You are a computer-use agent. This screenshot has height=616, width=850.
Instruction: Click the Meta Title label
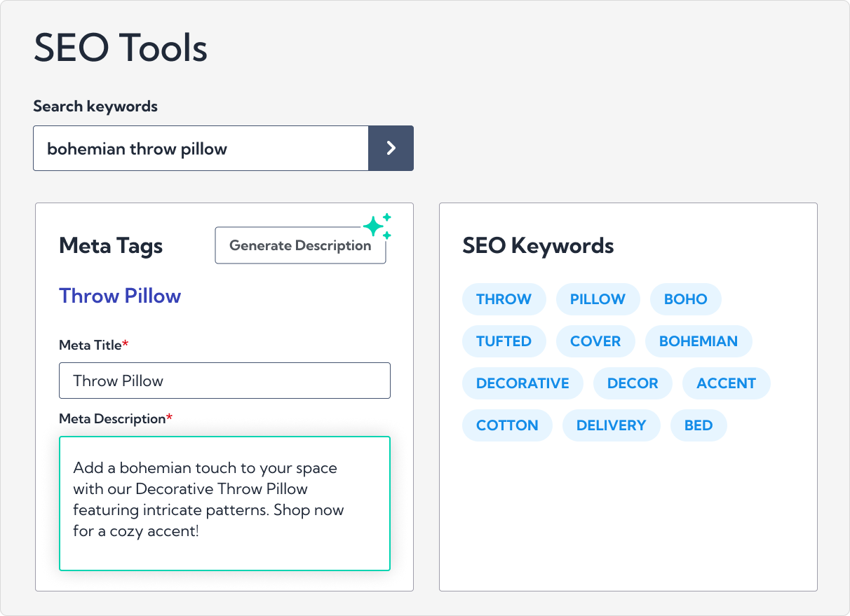click(94, 345)
